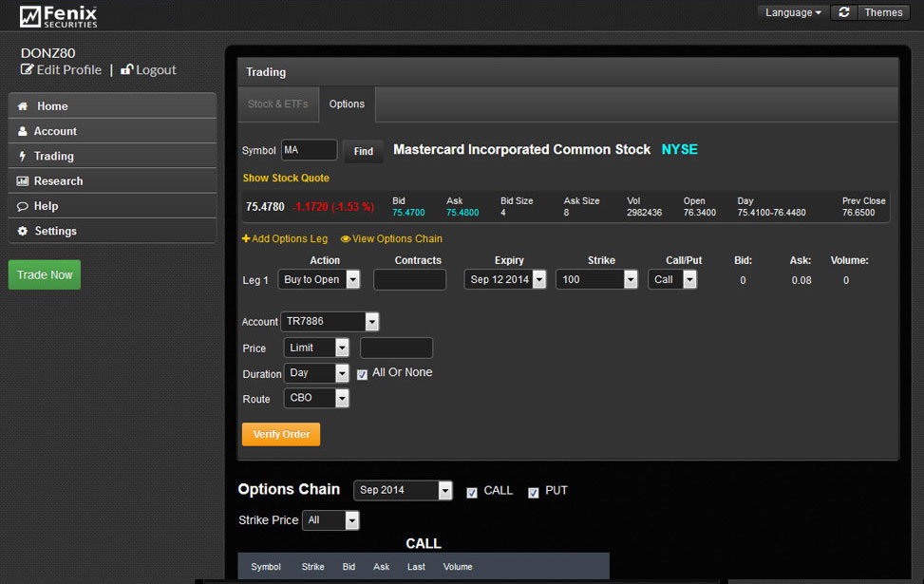Open the Expiry dropdown showing Sep 12 2014
This screenshot has height=584, width=924.
click(x=505, y=279)
